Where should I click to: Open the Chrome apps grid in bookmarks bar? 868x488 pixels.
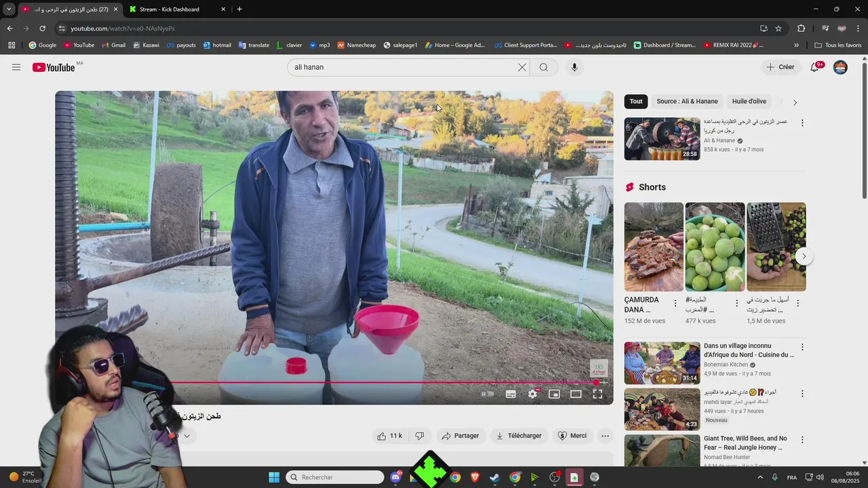pos(12,45)
